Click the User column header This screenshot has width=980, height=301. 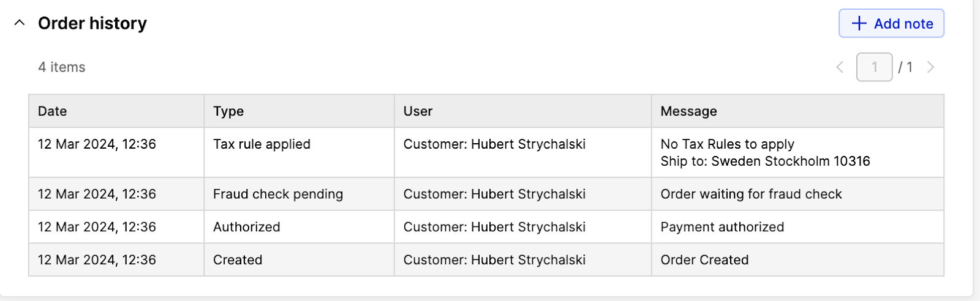coord(418,111)
